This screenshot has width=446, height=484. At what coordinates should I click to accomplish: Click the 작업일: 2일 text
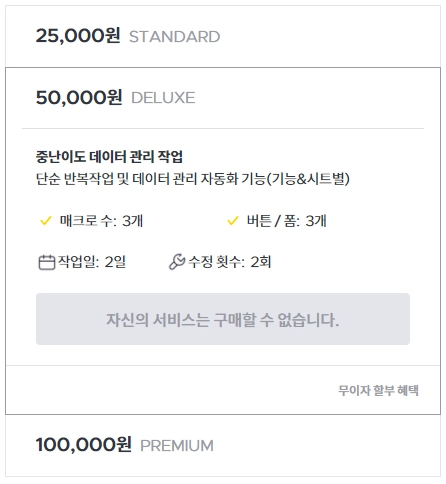92,262
